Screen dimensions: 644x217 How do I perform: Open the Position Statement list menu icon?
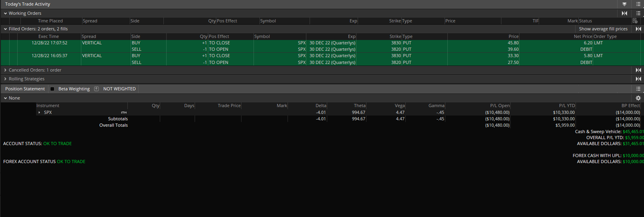point(638,89)
